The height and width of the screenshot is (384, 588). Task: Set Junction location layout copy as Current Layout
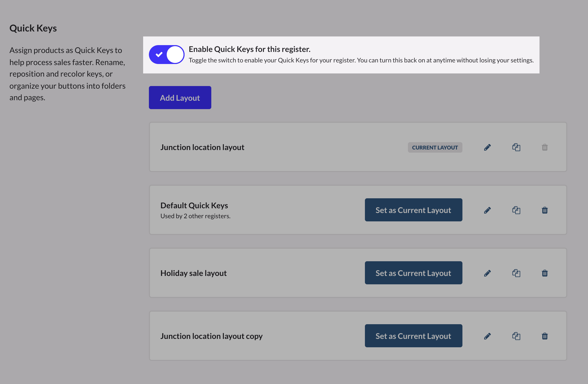click(413, 335)
